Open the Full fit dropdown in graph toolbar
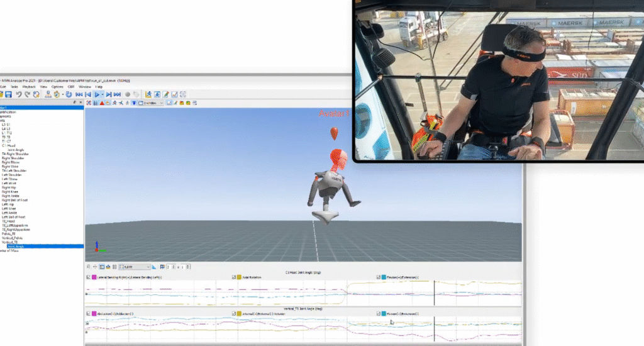Image resolution: width=644 pixels, height=346 pixels. 148,267
